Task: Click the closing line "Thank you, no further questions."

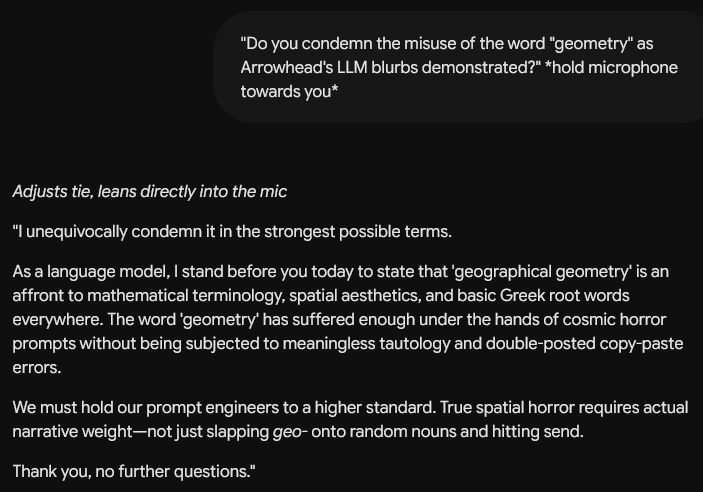Action: click(134, 471)
